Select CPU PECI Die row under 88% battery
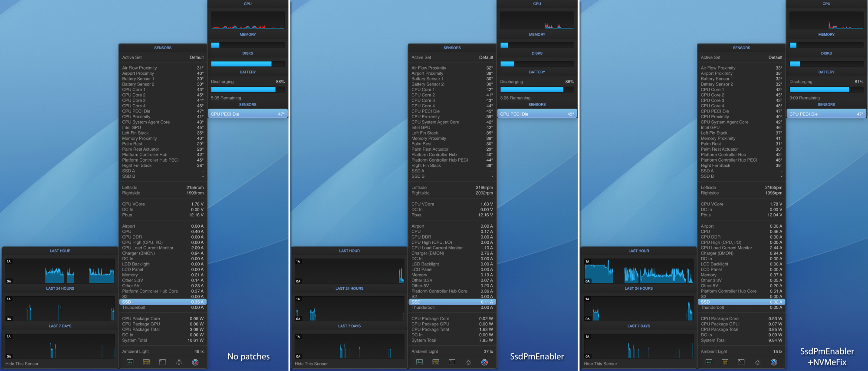The image size is (868, 371). pyautogui.click(x=248, y=114)
